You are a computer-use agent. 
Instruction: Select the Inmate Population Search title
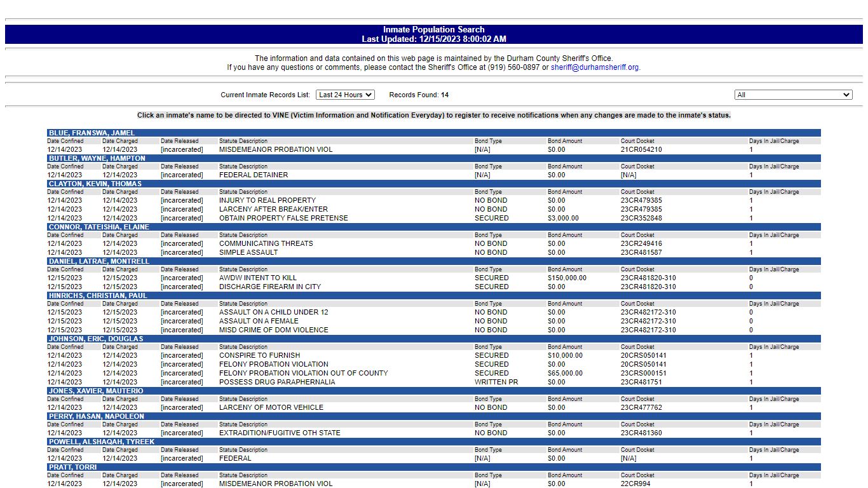click(x=434, y=30)
